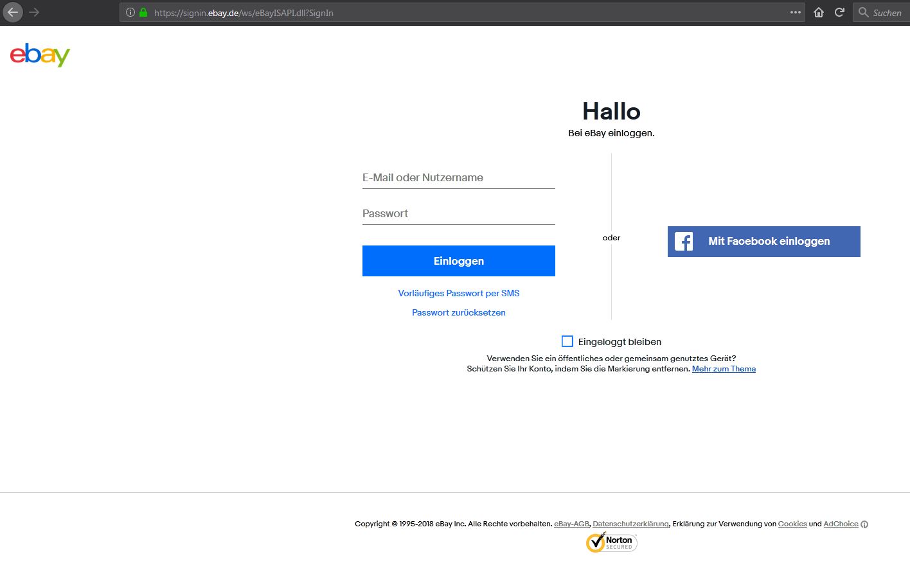Open the Datenschutzerklärung link
This screenshot has height=588, width=910.
click(x=630, y=524)
